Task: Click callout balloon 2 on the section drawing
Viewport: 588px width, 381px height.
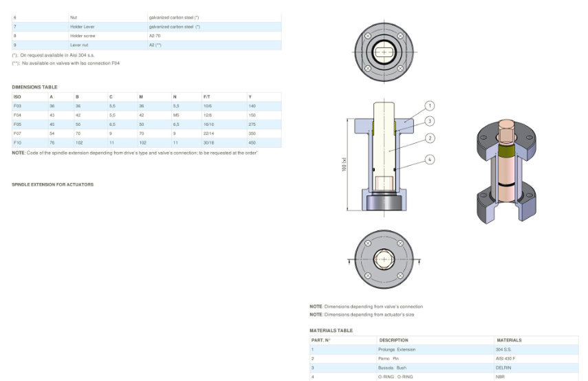Action: [430, 138]
